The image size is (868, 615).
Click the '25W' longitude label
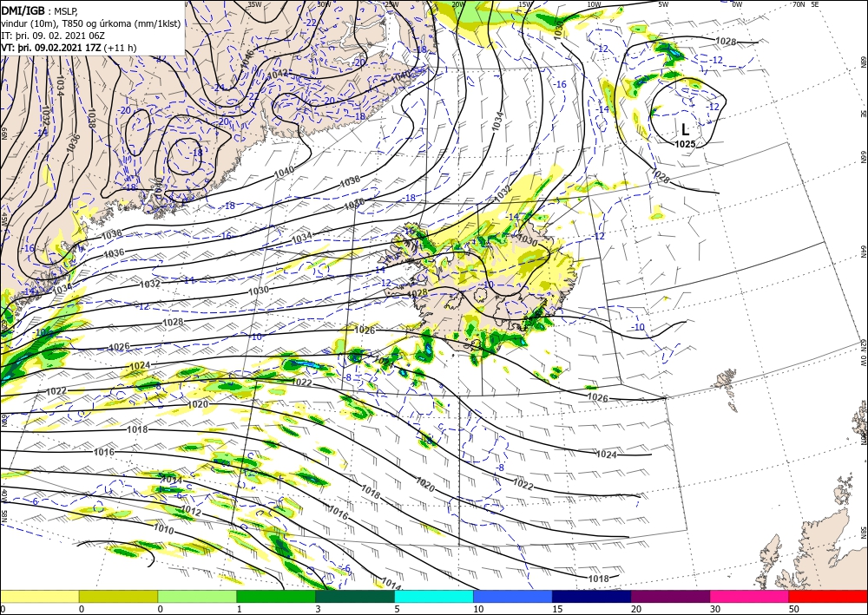coord(391,4)
